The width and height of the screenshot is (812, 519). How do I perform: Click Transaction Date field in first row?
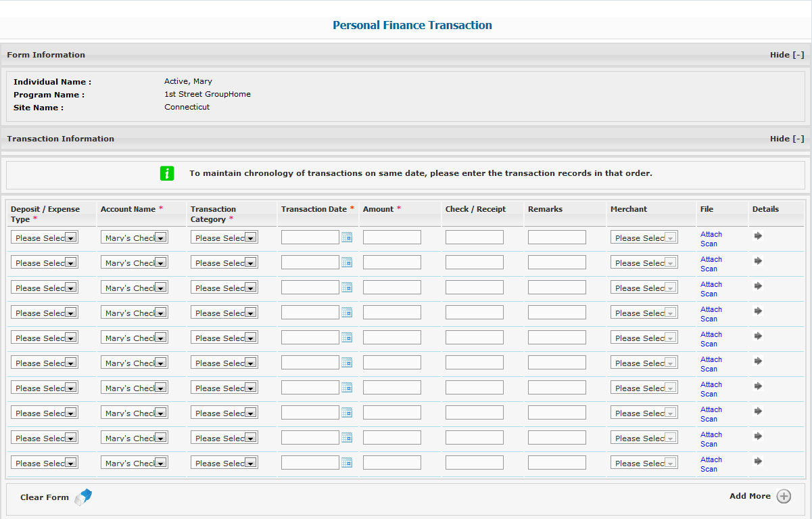(310, 237)
